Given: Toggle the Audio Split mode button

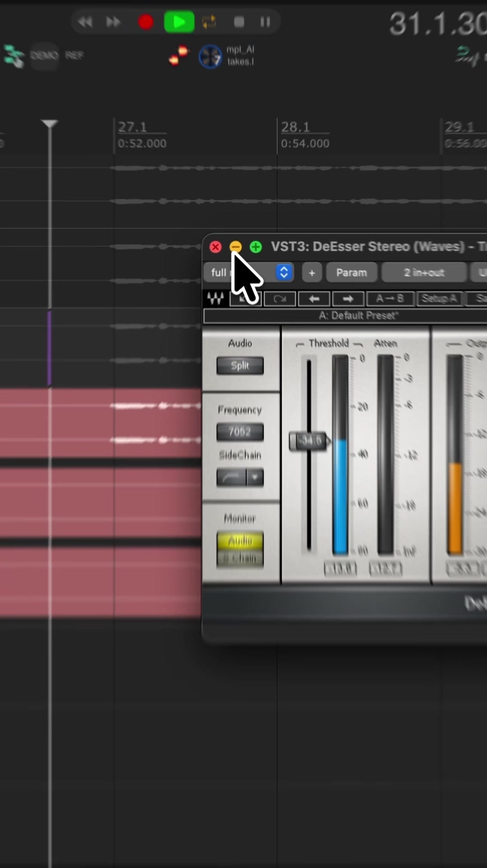Looking at the screenshot, I should [240, 366].
